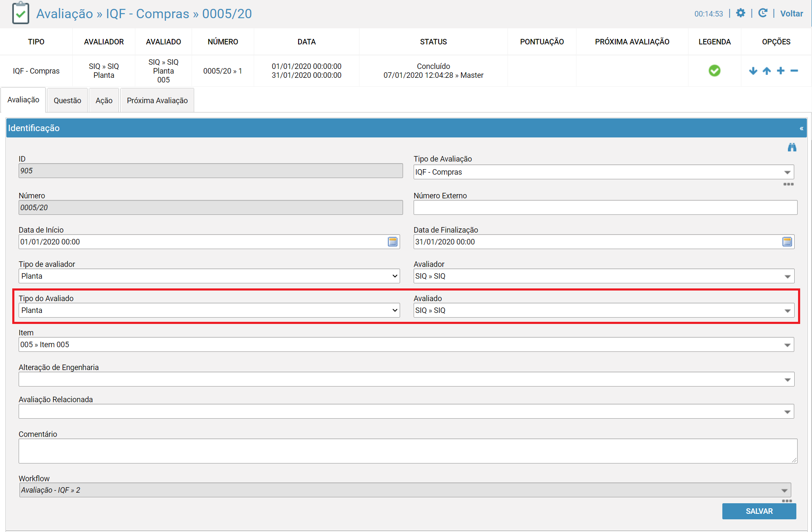Open the settings gear icon
Screen dimensions: 812x532
[x=741, y=13]
